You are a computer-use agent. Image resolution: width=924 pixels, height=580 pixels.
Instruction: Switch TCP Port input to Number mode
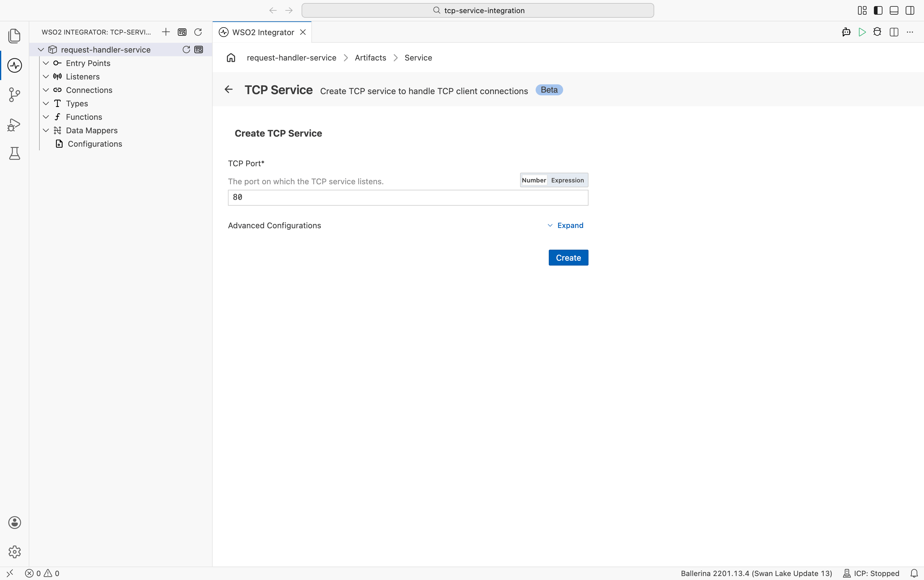coord(534,180)
